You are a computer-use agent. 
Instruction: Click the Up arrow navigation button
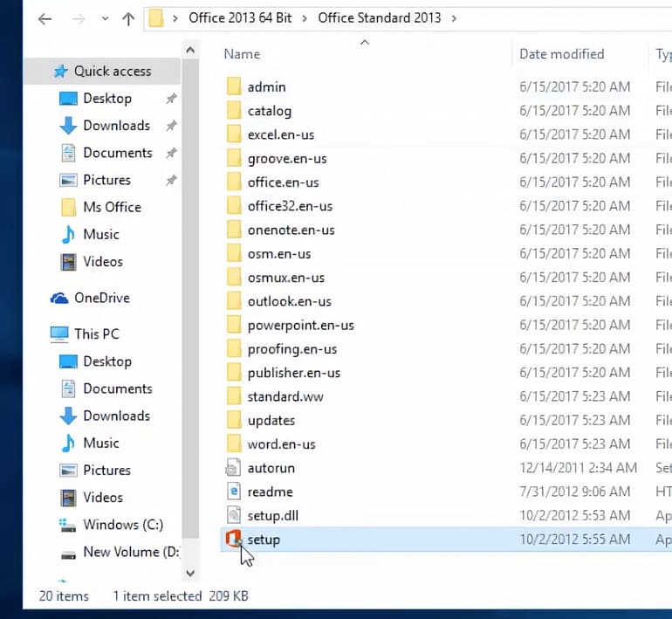(127, 18)
